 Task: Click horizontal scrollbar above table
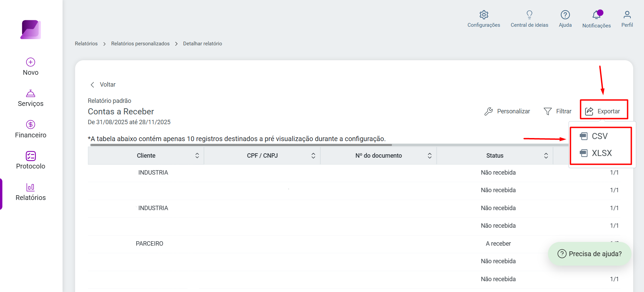241,145
